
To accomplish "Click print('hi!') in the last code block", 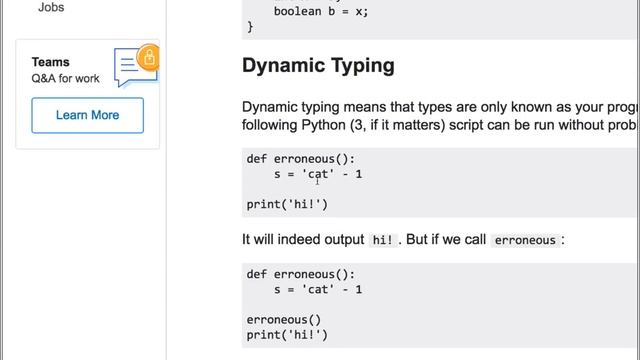I will tap(287, 335).
